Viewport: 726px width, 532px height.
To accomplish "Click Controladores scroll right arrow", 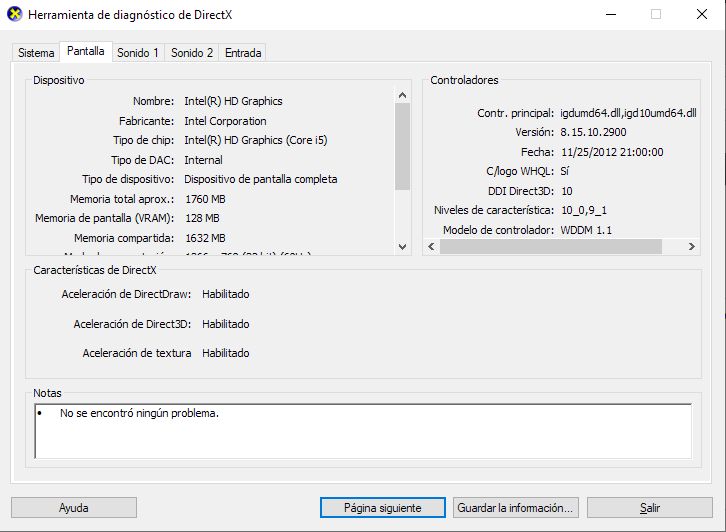I will pyautogui.click(x=691, y=246).
